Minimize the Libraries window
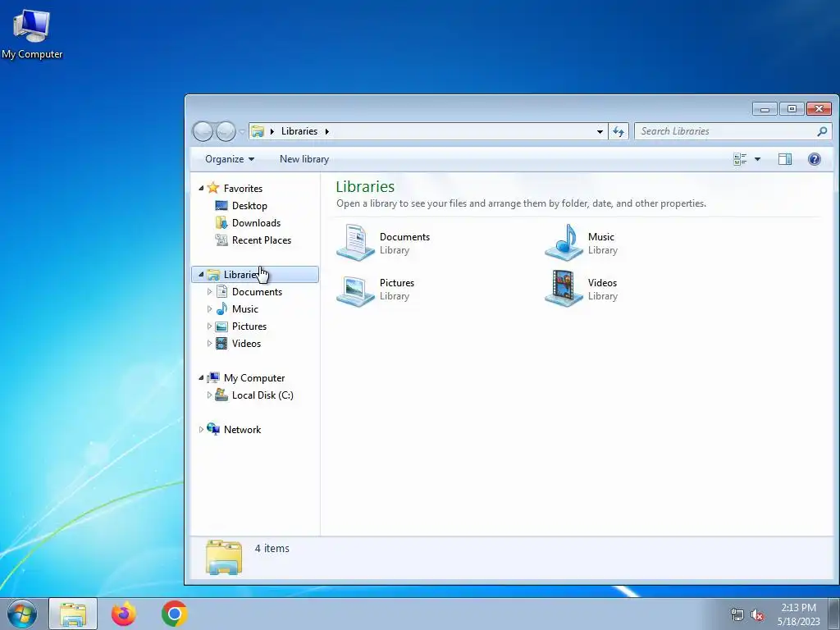The height and width of the screenshot is (630, 840). [765, 109]
